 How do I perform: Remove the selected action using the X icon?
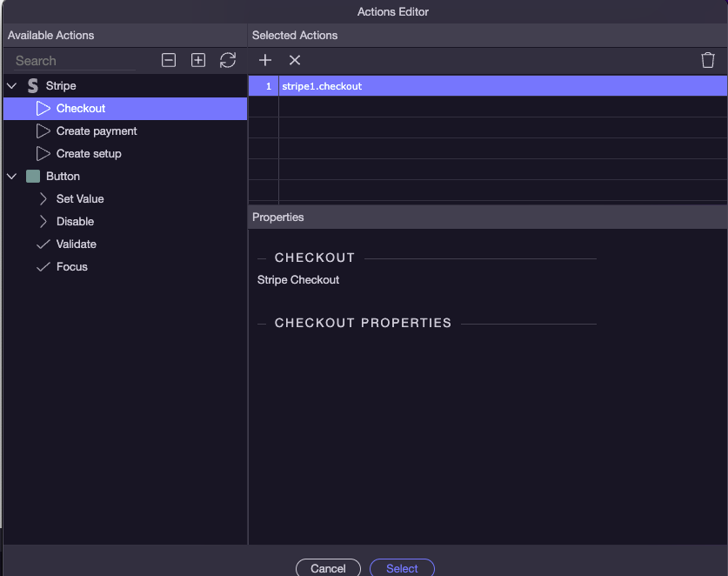[x=294, y=60]
